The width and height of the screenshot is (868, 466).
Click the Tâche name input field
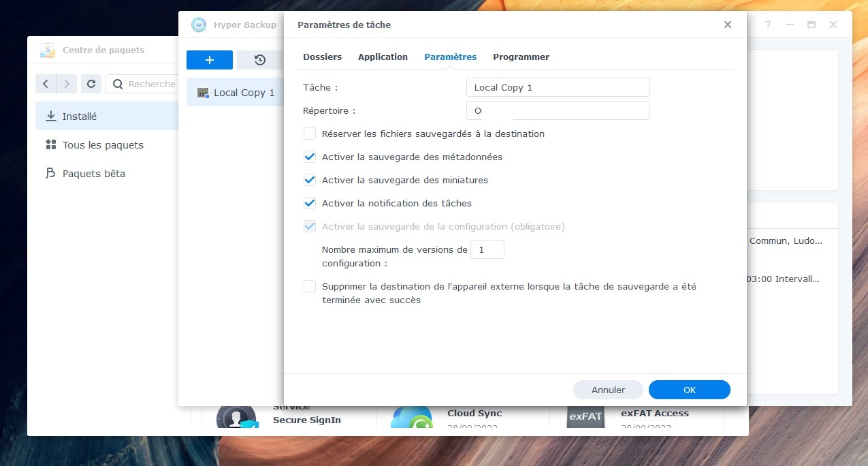(558, 87)
